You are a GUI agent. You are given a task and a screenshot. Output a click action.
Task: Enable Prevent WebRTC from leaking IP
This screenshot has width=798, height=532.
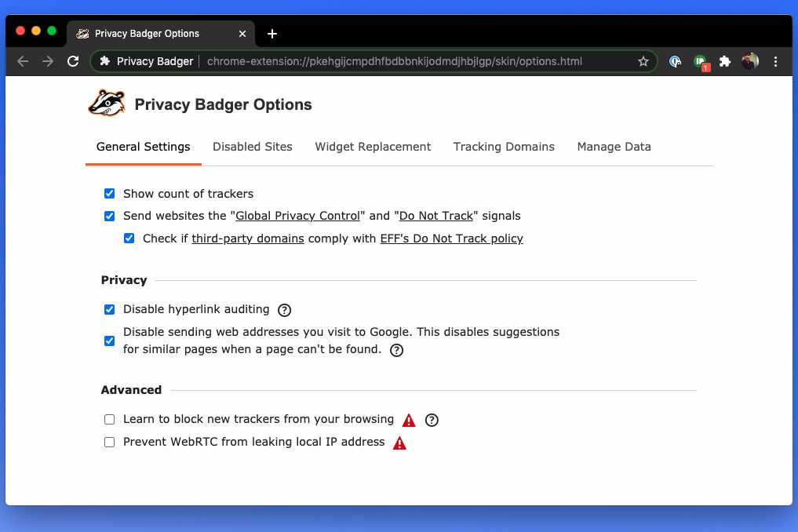109,442
